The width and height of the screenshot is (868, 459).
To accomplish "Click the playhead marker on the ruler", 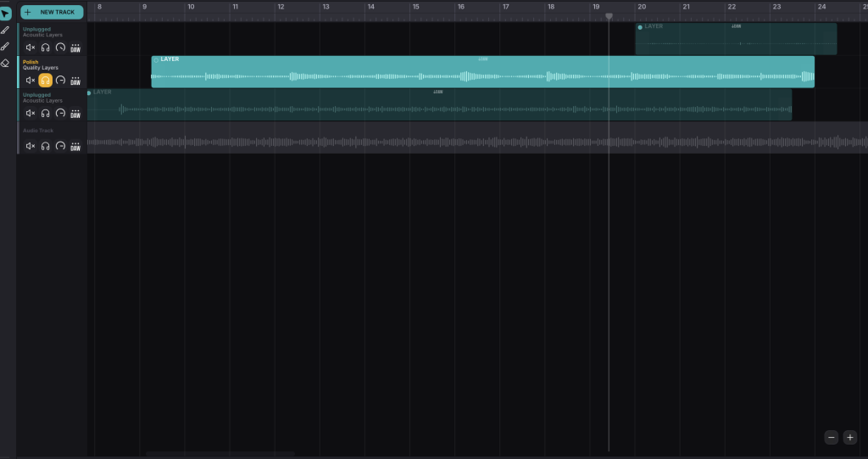I will (609, 16).
